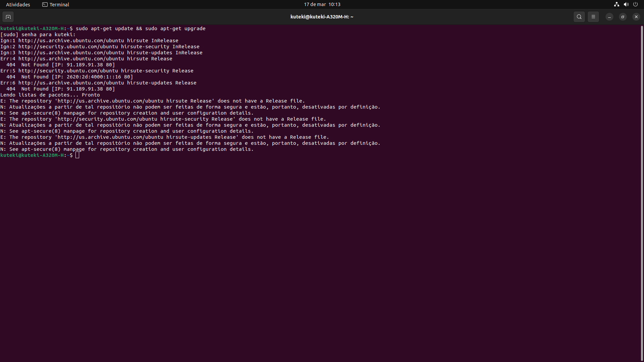Open the Terminal app menu in top bar
The height and width of the screenshot is (362, 644).
[56, 4]
